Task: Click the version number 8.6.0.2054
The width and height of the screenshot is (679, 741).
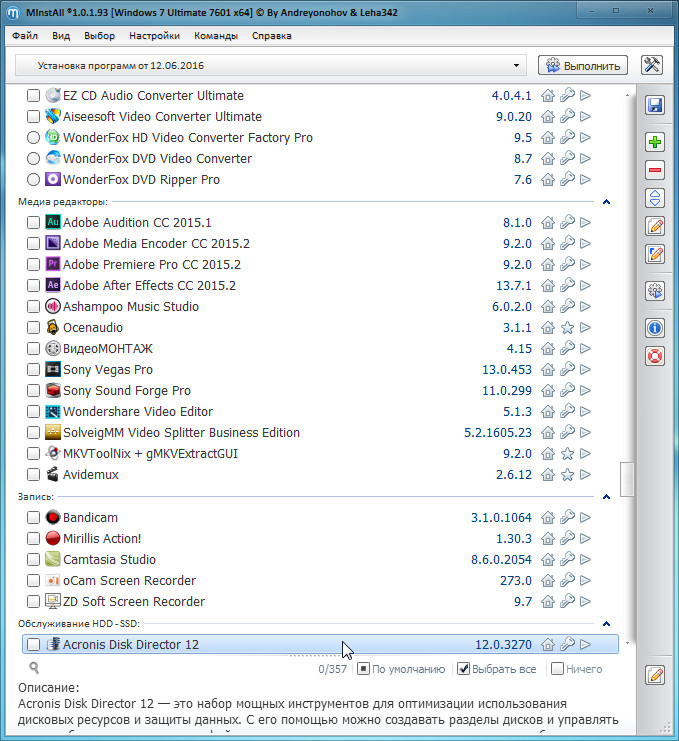Action: pyautogui.click(x=501, y=560)
